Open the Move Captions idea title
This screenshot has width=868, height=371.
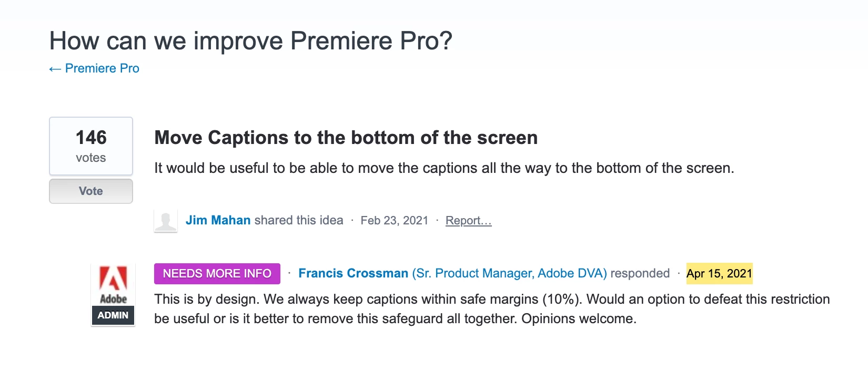coord(346,138)
